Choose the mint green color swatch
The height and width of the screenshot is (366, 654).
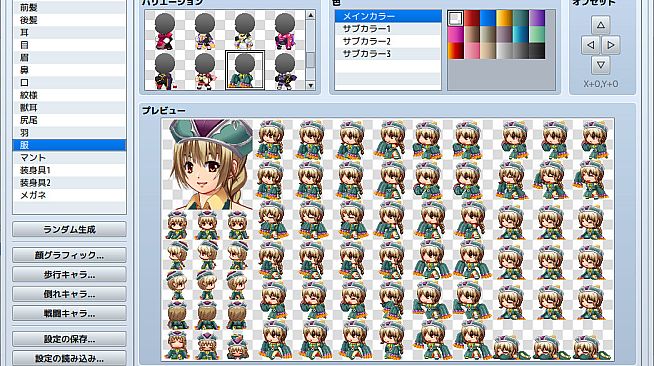pos(537,35)
